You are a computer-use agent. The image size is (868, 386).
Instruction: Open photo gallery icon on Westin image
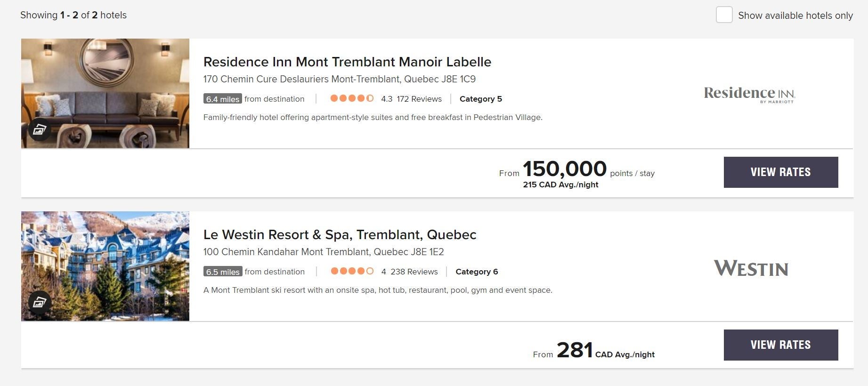point(40,302)
